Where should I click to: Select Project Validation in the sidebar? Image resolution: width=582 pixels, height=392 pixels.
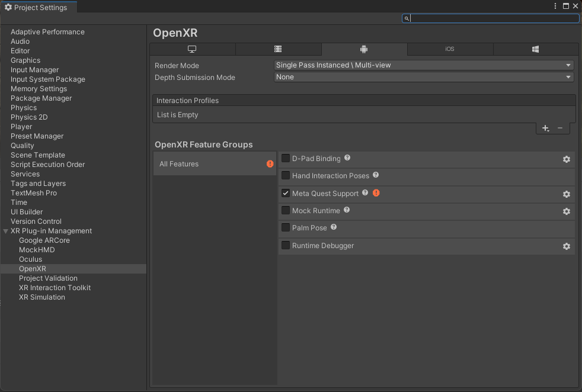point(48,278)
